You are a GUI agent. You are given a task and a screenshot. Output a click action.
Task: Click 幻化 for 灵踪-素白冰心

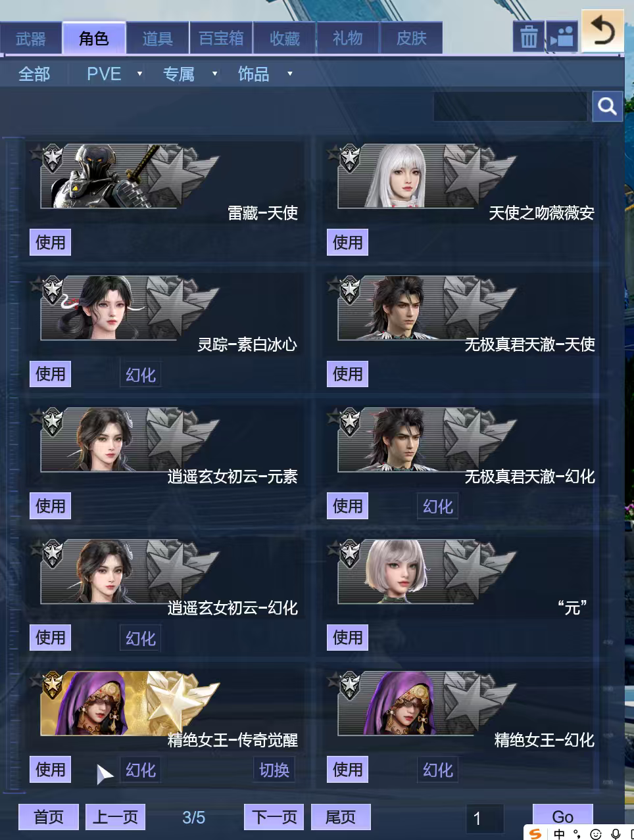[x=140, y=375]
